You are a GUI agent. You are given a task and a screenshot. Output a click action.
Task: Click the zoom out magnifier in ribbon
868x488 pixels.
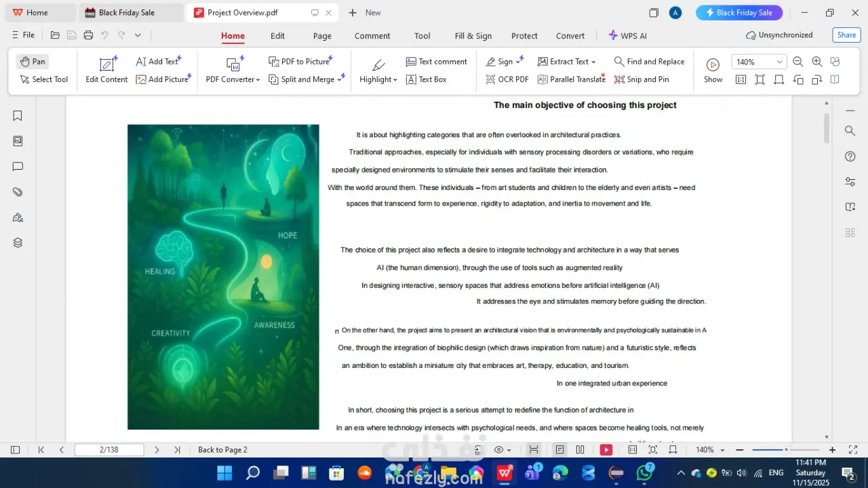pyautogui.click(x=798, y=62)
